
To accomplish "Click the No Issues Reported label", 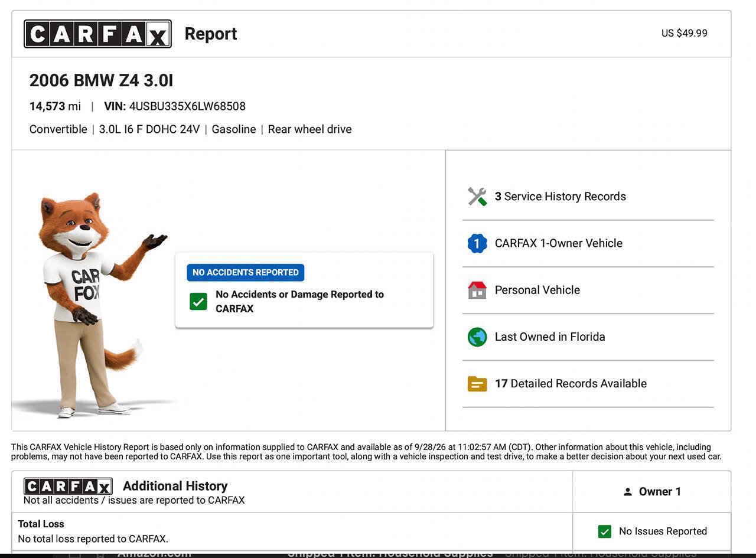I will (663, 531).
